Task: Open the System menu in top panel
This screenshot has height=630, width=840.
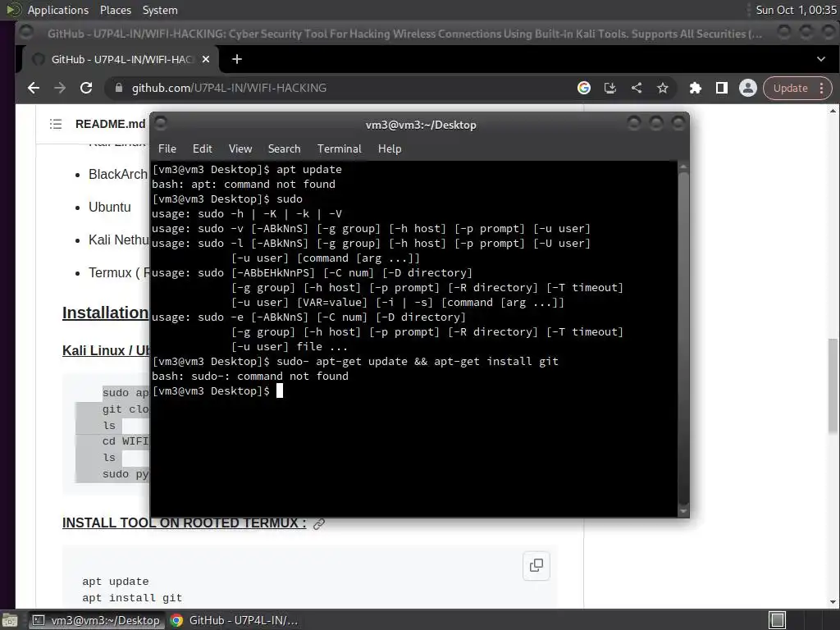Action: pyautogui.click(x=160, y=10)
